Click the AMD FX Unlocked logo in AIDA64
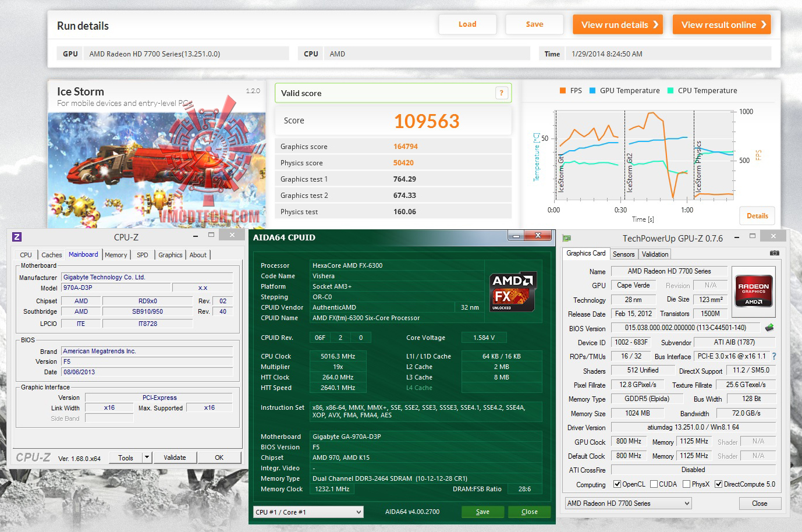 click(x=513, y=292)
